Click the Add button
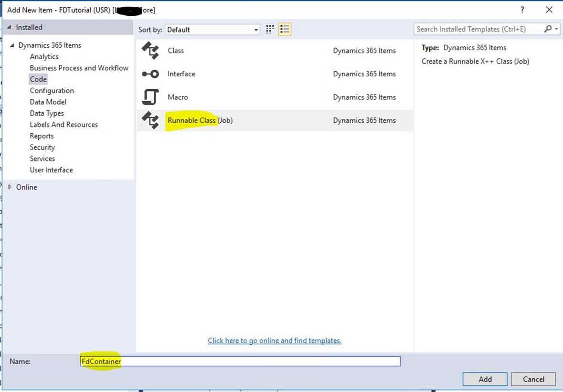 485,379
